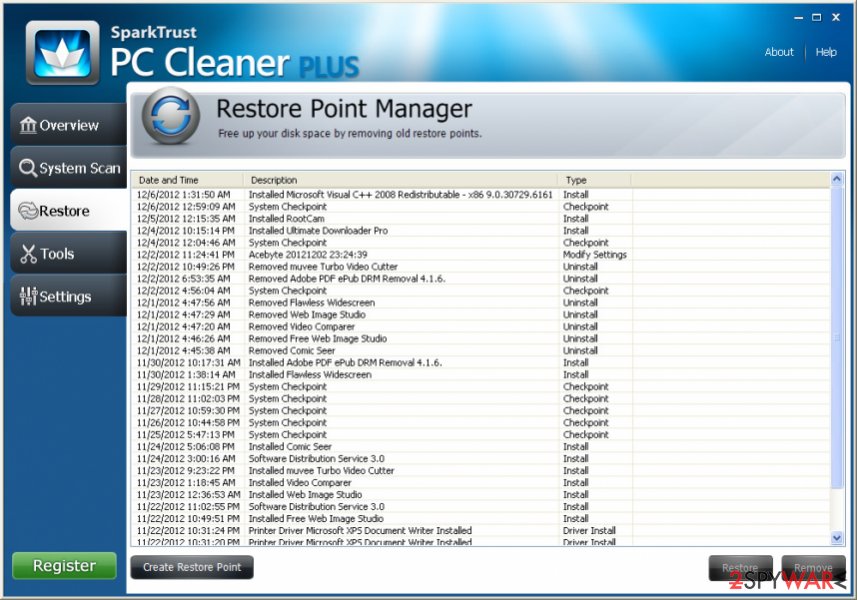Select 'Installed Adobe PDF ePub DRM Removal 4.1.6.' row
Viewport: 858px width, 600px height.
coord(480,363)
